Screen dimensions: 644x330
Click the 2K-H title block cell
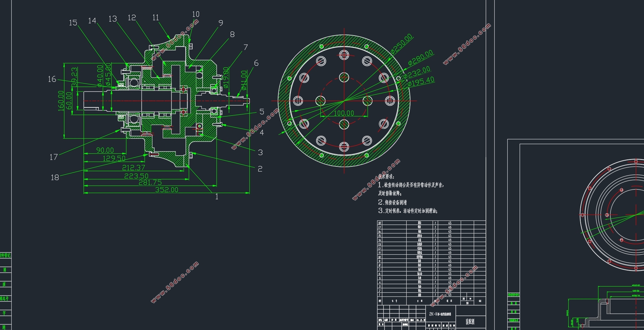tap(440, 314)
